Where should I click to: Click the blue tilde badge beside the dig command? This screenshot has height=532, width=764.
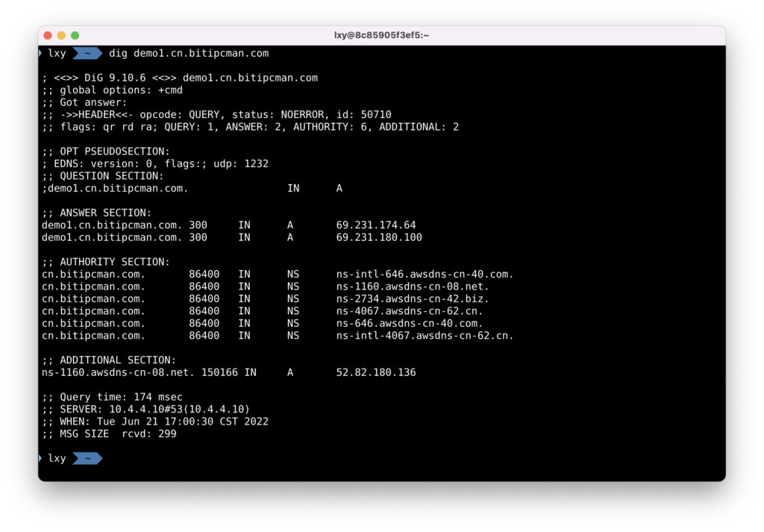click(87, 54)
